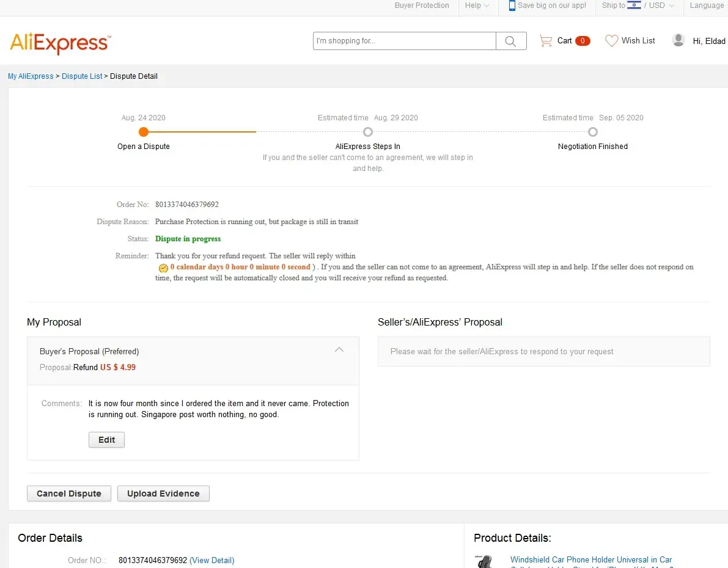Collapse the Buyer's Proposal panel chevron
Image resolution: width=728 pixels, height=568 pixels.
click(339, 350)
